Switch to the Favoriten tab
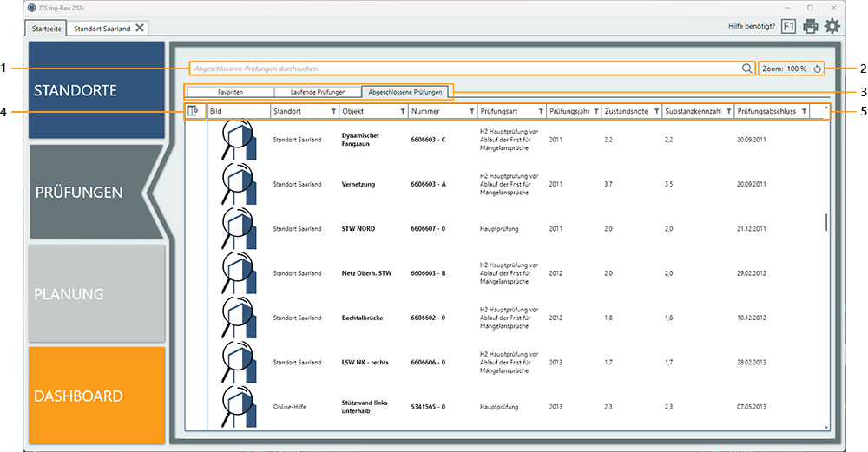Viewport: 868px width, 452px height. (230, 91)
